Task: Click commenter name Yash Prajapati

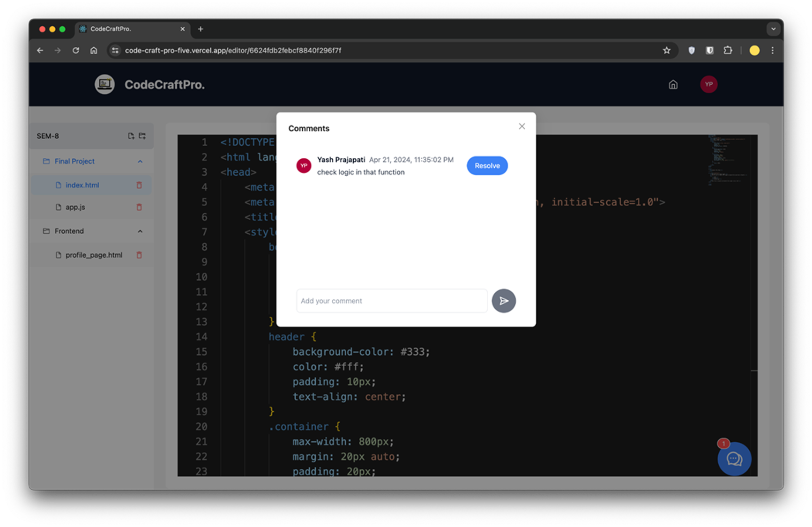Action: [341, 160]
